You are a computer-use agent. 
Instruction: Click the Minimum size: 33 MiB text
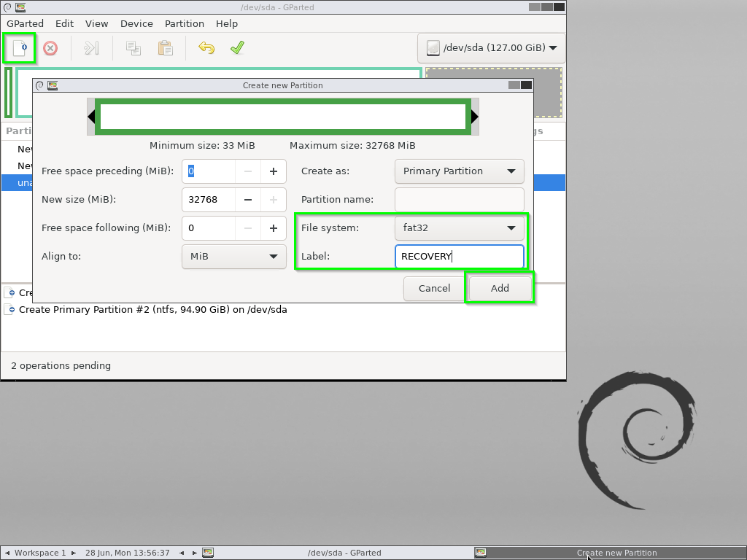[202, 146]
